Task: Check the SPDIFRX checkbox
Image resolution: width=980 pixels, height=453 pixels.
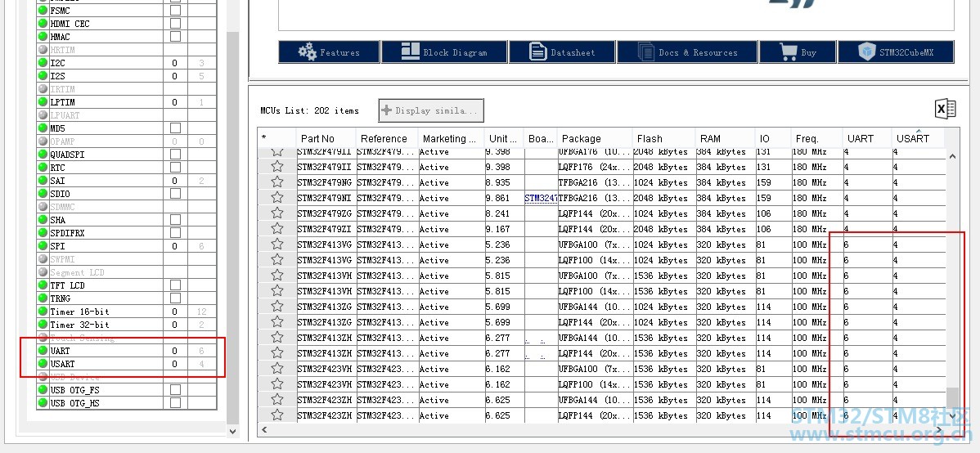Action: 176,233
